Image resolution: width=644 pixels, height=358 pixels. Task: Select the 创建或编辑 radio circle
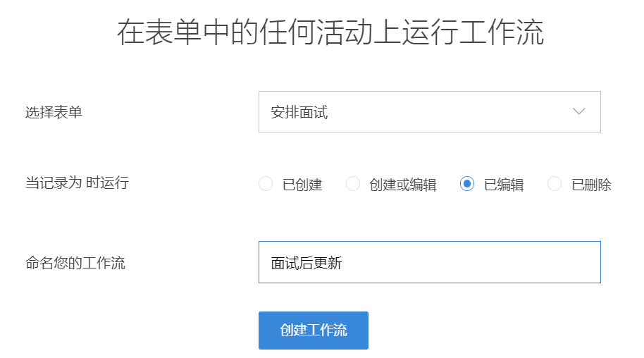click(353, 184)
